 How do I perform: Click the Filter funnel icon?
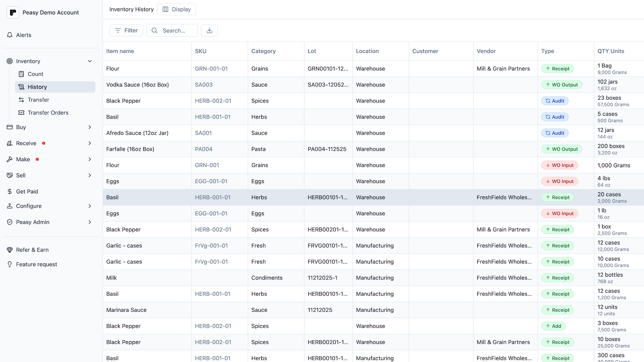117,30
